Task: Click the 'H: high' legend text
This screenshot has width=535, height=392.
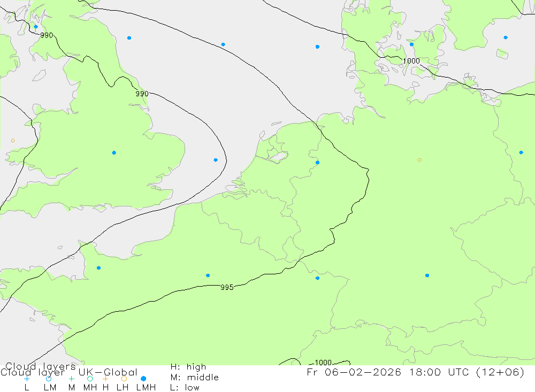Action: (x=188, y=367)
